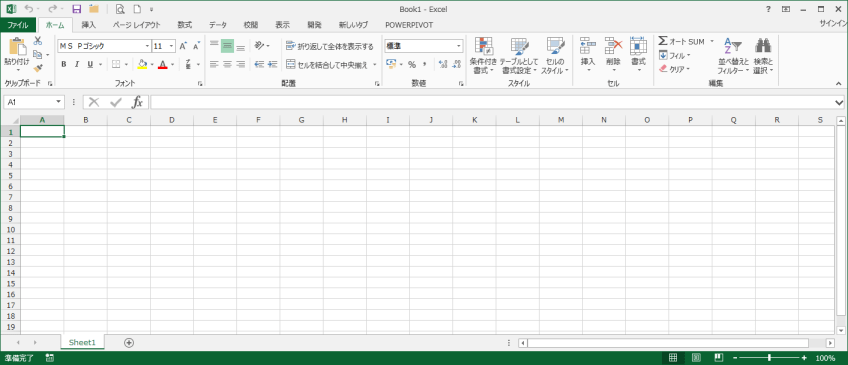Click the Copy icon in clipboard group
848x365 pixels.
pos(37,55)
